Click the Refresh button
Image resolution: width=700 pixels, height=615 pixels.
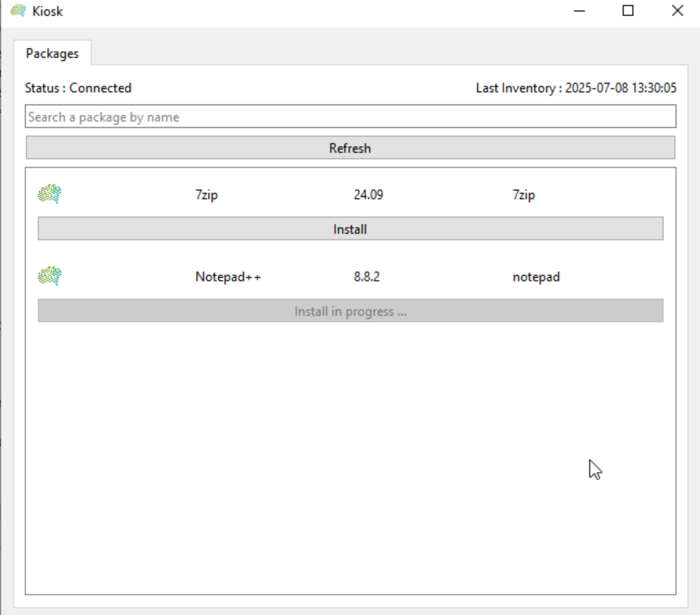[350, 147]
